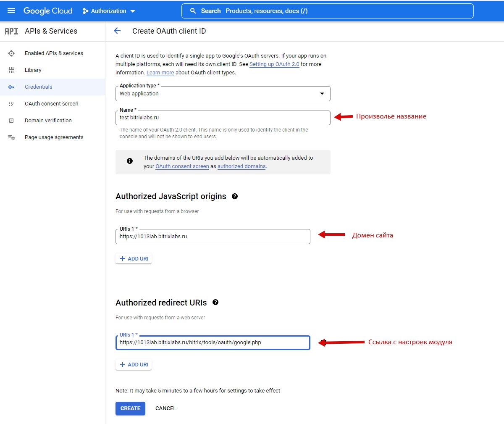Viewport: 504px width, 424px height.
Task: Click the Library icon in the sidebar
Action: (x=11, y=70)
